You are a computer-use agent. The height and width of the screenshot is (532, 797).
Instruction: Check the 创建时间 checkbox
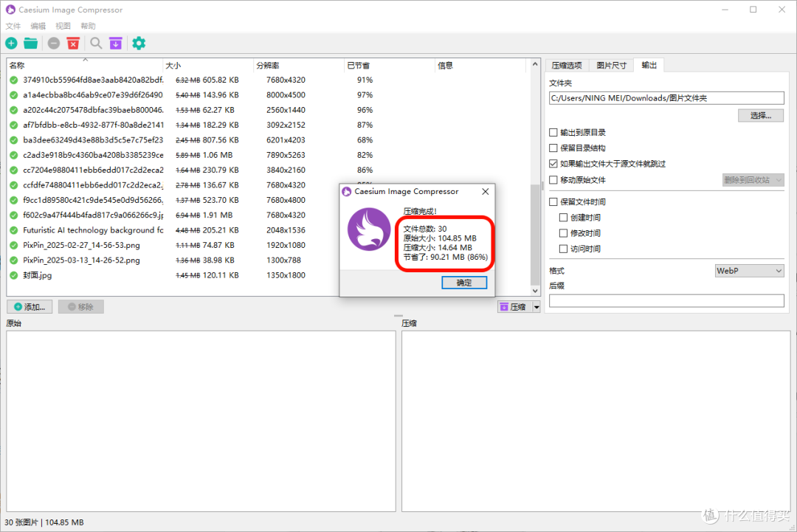click(563, 218)
